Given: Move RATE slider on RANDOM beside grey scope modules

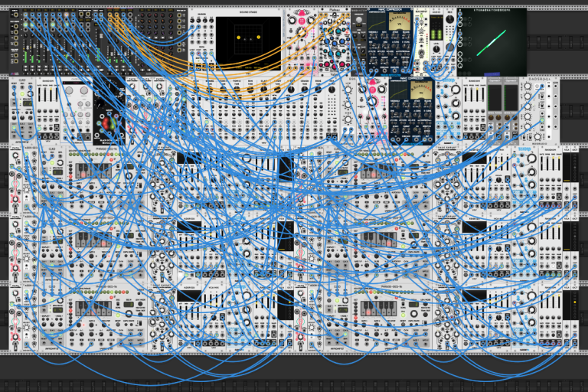Looking at the screenshot, I should (467, 96).
